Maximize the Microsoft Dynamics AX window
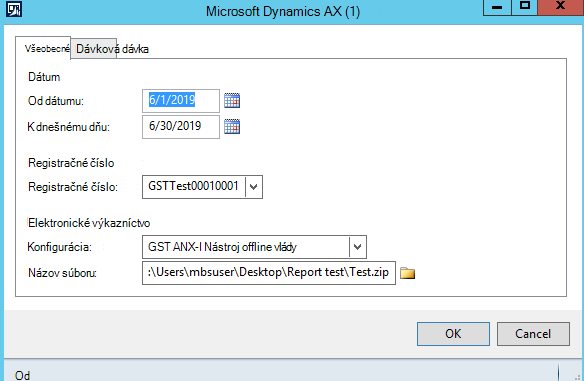This screenshot has height=381, width=584. [x=525, y=7]
